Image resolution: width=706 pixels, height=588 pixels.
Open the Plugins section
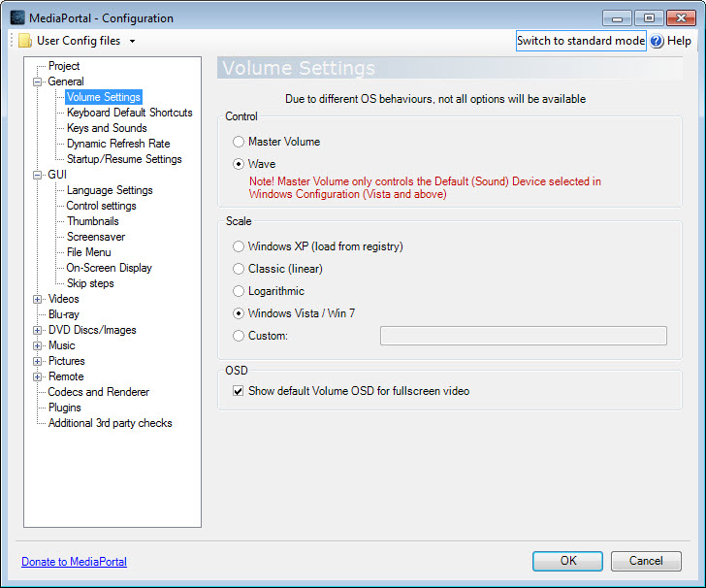(x=65, y=408)
